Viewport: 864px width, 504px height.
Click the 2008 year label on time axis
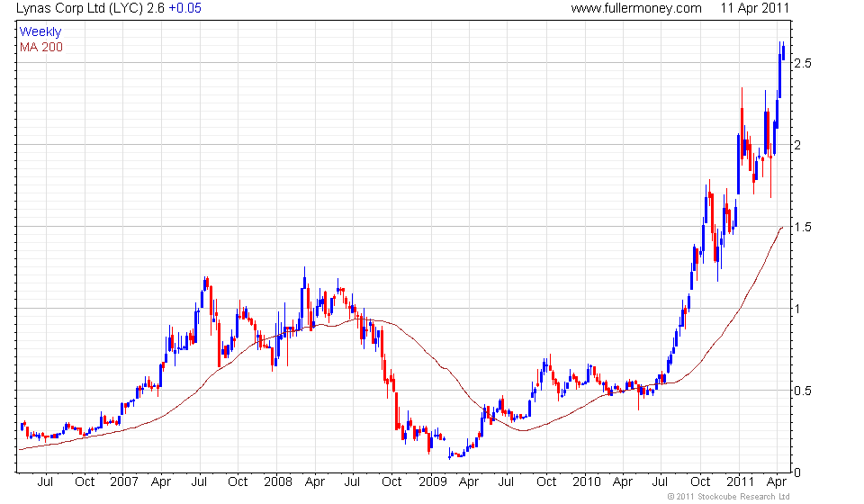278,482
